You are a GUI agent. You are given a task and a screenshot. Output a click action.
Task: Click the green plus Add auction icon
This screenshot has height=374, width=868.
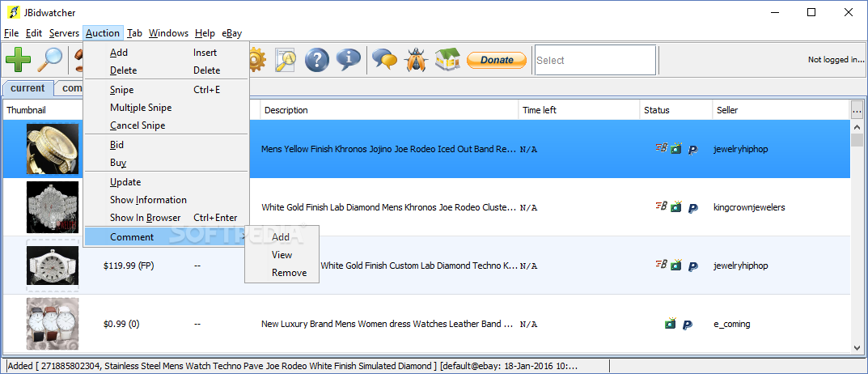[x=19, y=60]
